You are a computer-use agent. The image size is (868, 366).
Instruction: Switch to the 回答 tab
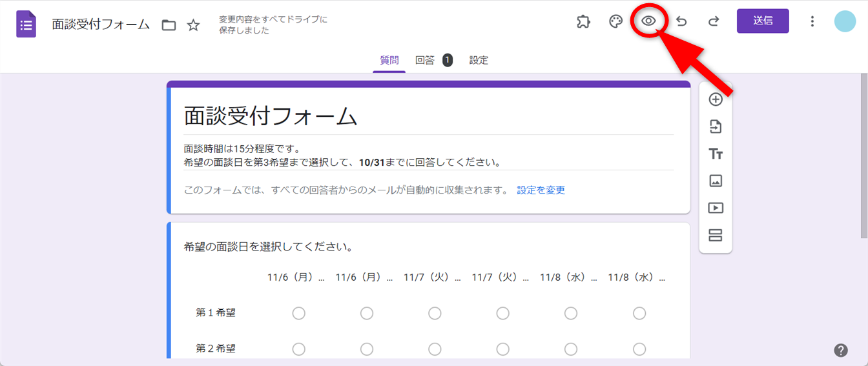[x=425, y=60]
